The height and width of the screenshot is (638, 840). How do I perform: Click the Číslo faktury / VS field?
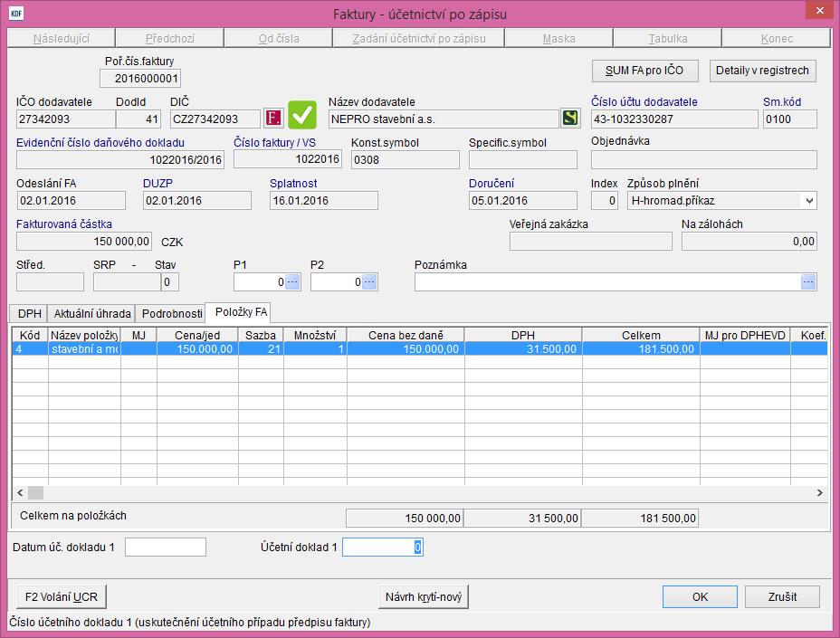click(288, 159)
